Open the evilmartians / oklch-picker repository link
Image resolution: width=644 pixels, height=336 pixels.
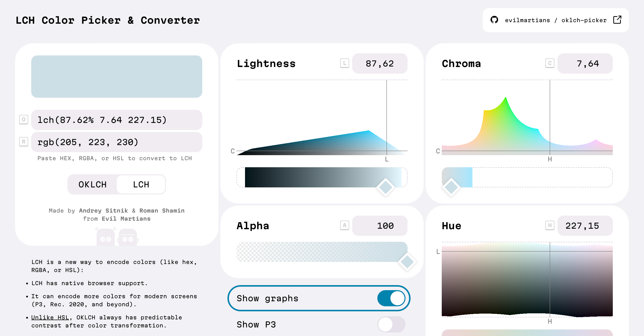555,20
